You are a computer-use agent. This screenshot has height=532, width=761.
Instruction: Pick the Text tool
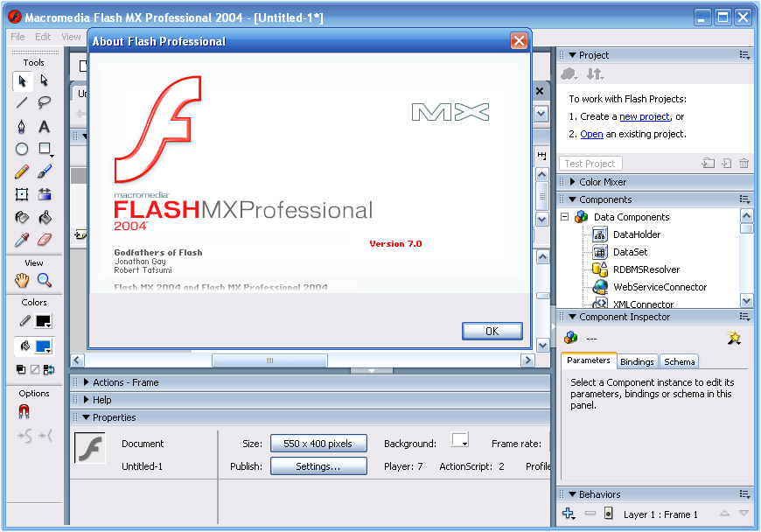point(45,126)
